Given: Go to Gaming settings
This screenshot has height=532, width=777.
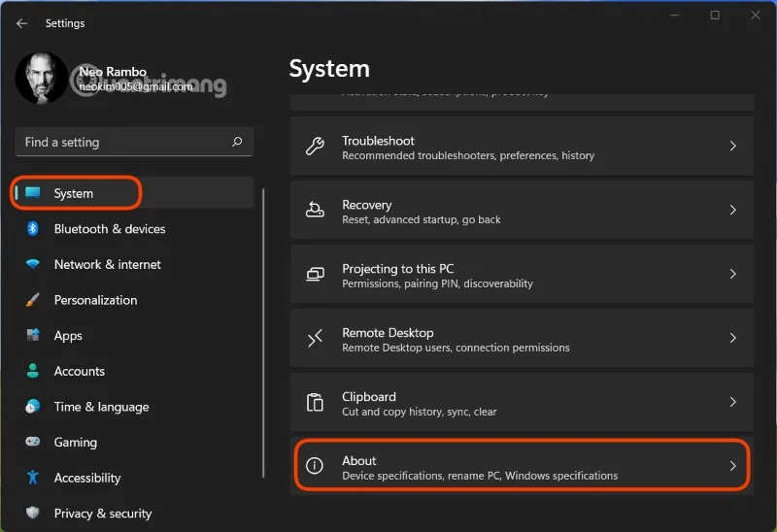Looking at the screenshot, I should 134,442.
